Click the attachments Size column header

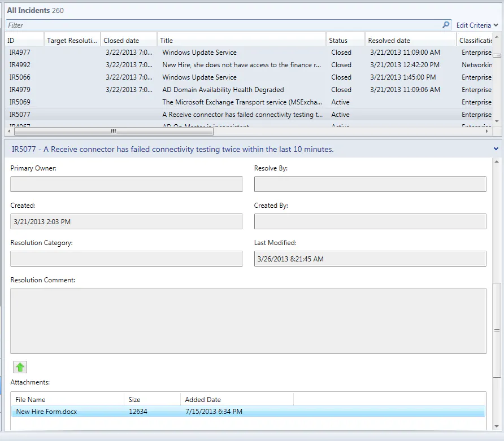[152, 400]
